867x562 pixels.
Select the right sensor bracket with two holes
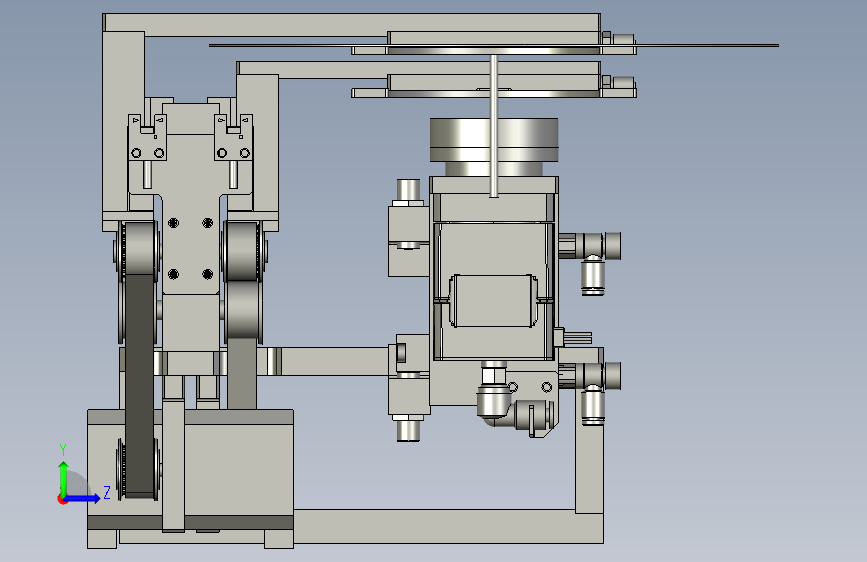233,138
